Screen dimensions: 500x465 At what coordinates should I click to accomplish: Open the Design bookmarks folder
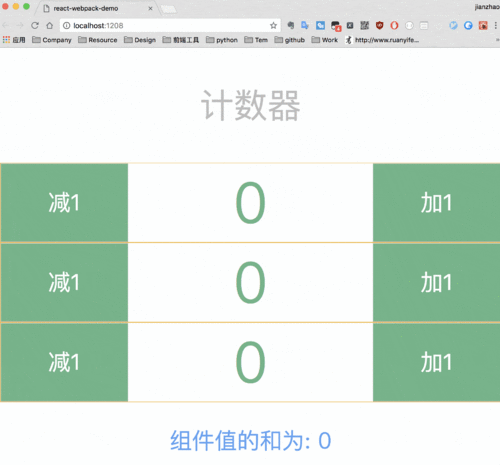click(x=140, y=40)
